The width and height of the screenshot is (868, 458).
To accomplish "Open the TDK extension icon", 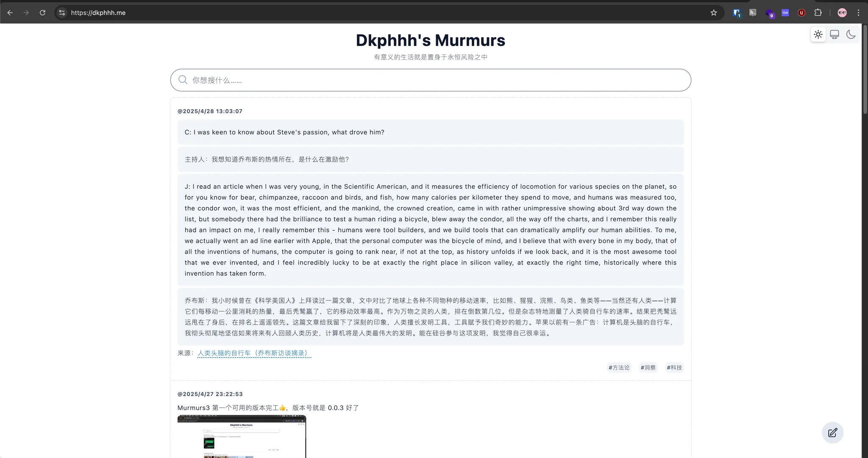I will 785,13.
